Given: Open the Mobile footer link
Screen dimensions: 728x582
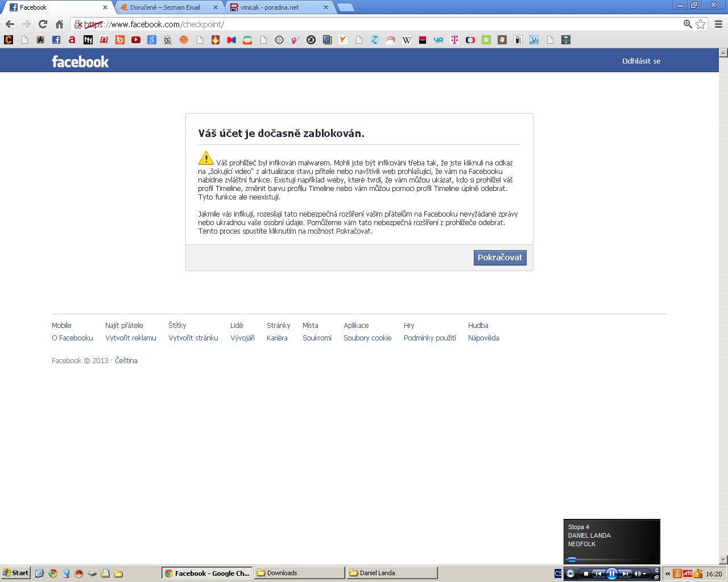Looking at the screenshot, I should [x=61, y=325].
